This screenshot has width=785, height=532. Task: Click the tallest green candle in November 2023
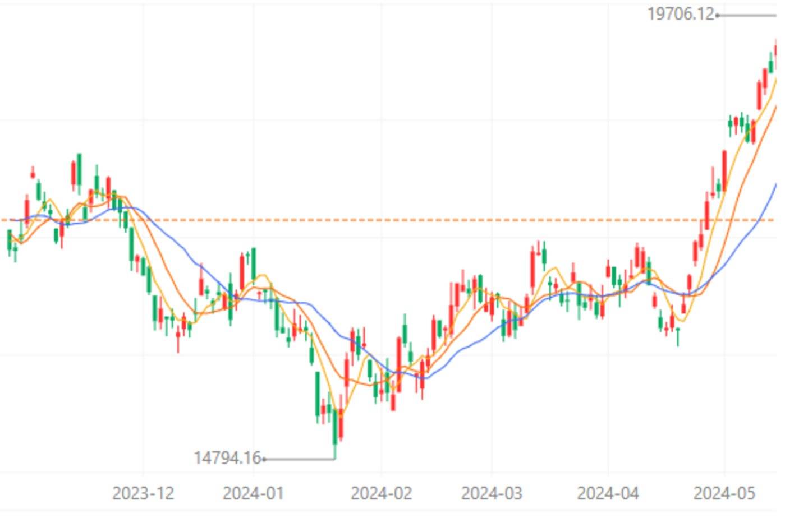79,168
